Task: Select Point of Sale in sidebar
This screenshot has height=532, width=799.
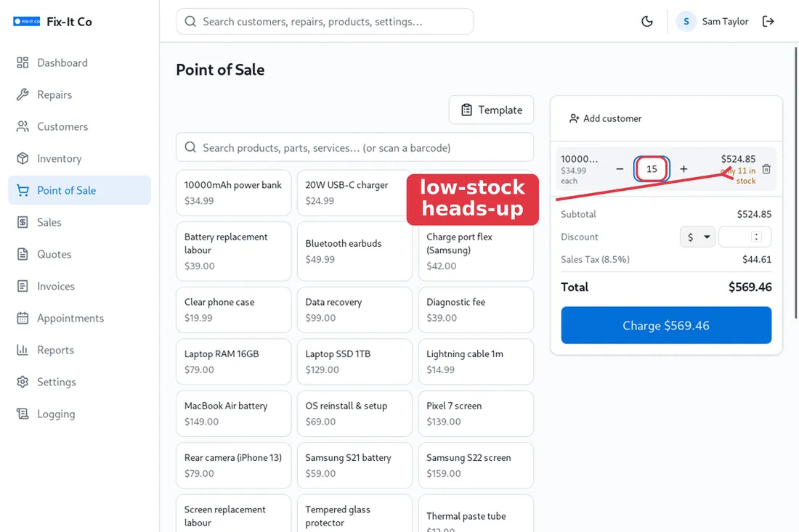Action: click(x=79, y=190)
